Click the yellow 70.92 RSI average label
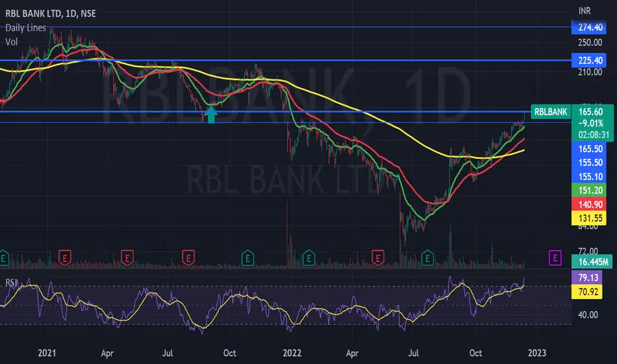The height and width of the screenshot is (364, 617). (x=587, y=292)
